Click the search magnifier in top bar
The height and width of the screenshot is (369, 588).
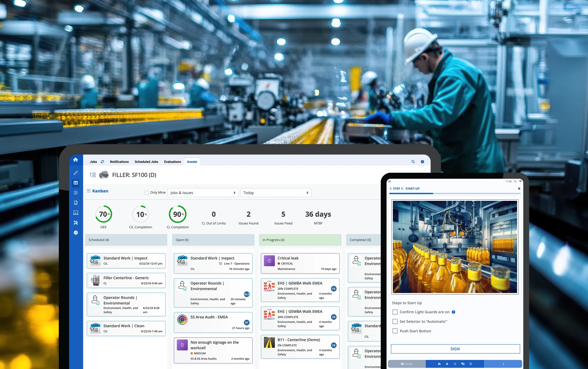[413, 162]
